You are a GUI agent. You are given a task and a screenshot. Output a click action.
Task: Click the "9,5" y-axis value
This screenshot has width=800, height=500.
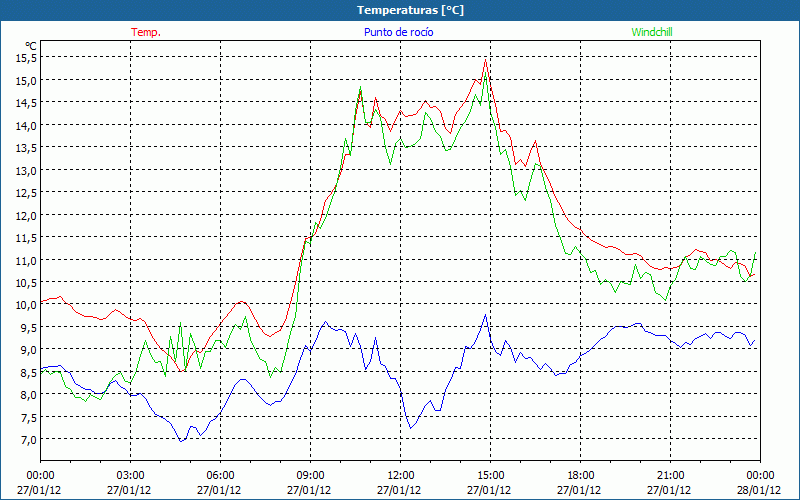point(29,327)
